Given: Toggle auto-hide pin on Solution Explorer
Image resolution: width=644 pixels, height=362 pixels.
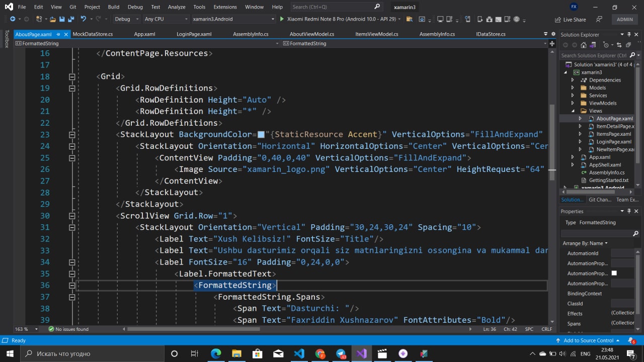Looking at the screenshot, I should (x=628, y=34).
